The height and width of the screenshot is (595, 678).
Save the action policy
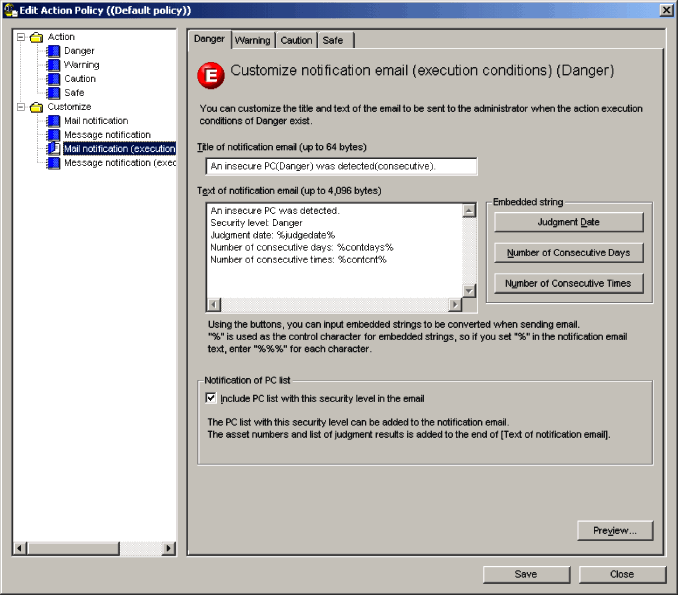click(x=526, y=574)
